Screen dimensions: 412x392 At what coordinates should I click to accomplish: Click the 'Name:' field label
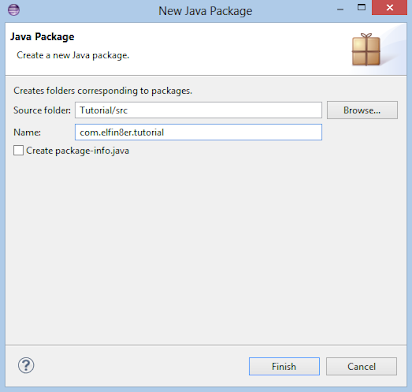click(27, 132)
